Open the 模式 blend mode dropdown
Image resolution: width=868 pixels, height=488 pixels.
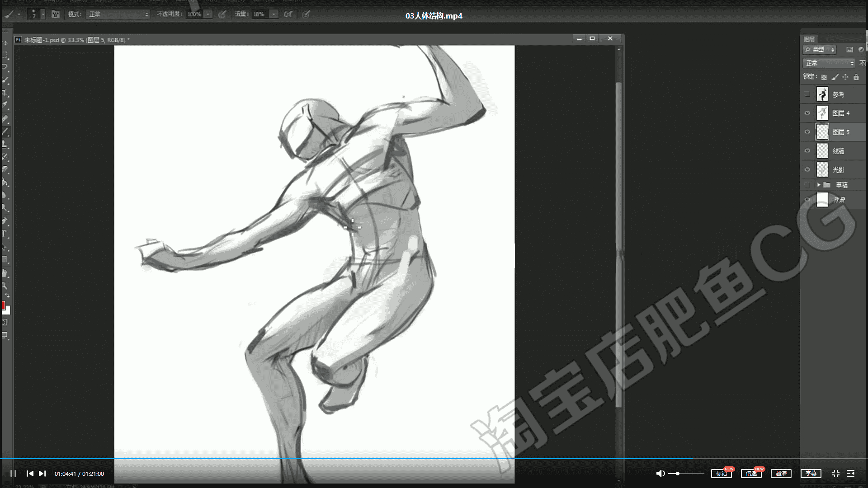[x=118, y=14]
